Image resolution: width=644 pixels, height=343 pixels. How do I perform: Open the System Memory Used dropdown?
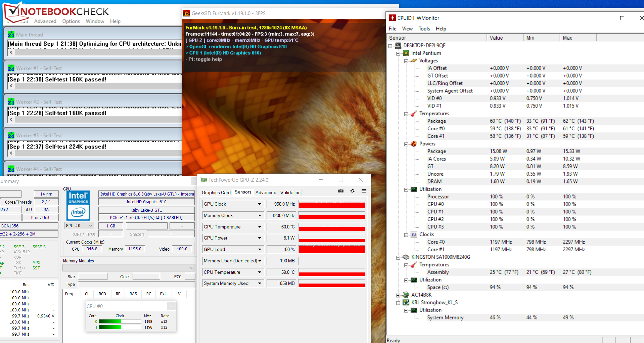click(260, 283)
